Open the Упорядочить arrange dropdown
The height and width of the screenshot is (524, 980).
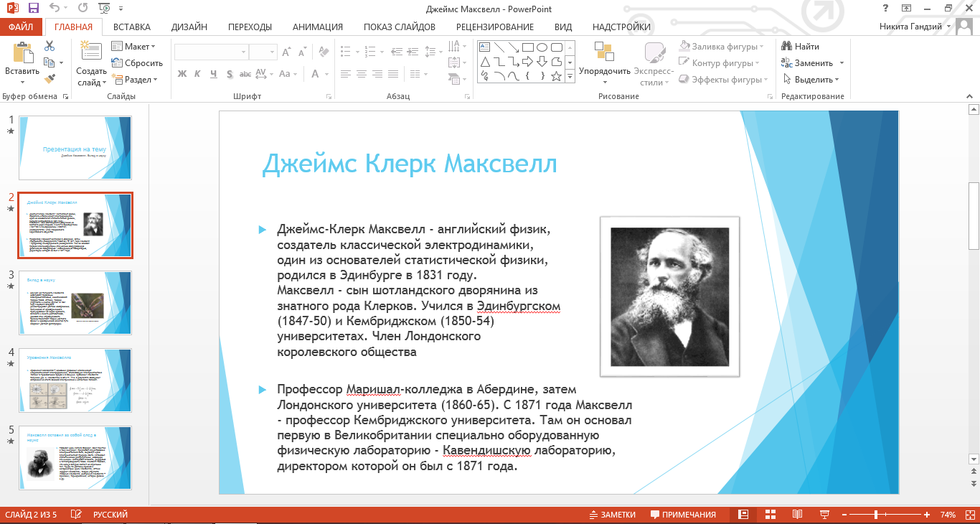[604, 62]
